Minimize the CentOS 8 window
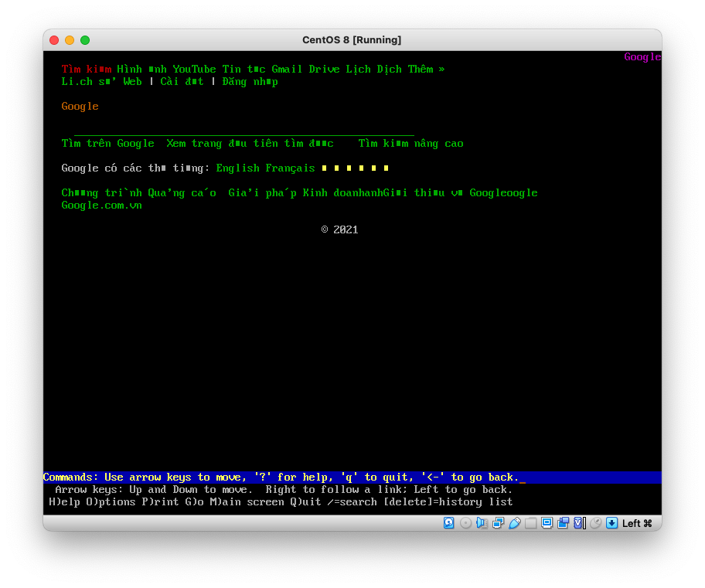Screen dimensions: 705x588 click(70, 40)
